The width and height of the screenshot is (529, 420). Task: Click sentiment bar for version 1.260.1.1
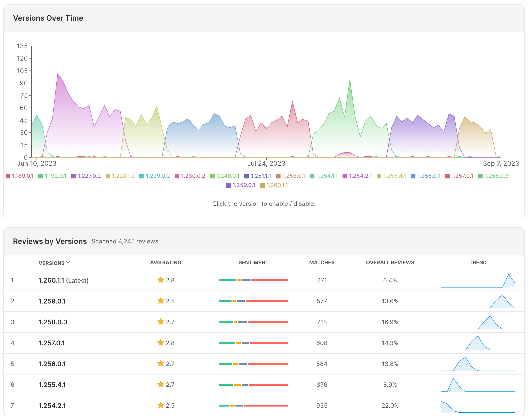pyautogui.click(x=253, y=280)
